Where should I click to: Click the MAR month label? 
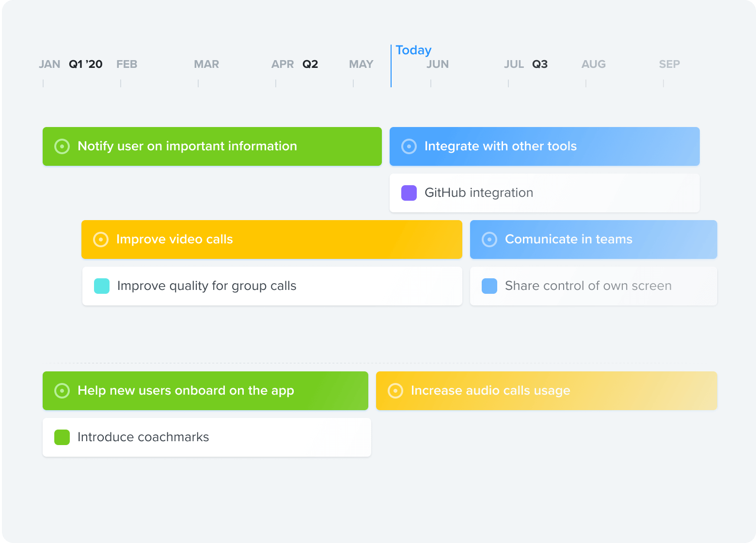[x=206, y=64]
